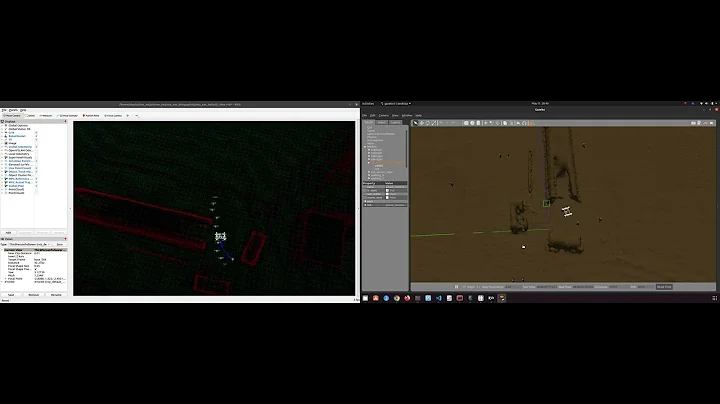Select Gazebo scale mode tool
Image resolution: width=720 pixels, height=404 pixels.
click(x=433, y=123)
